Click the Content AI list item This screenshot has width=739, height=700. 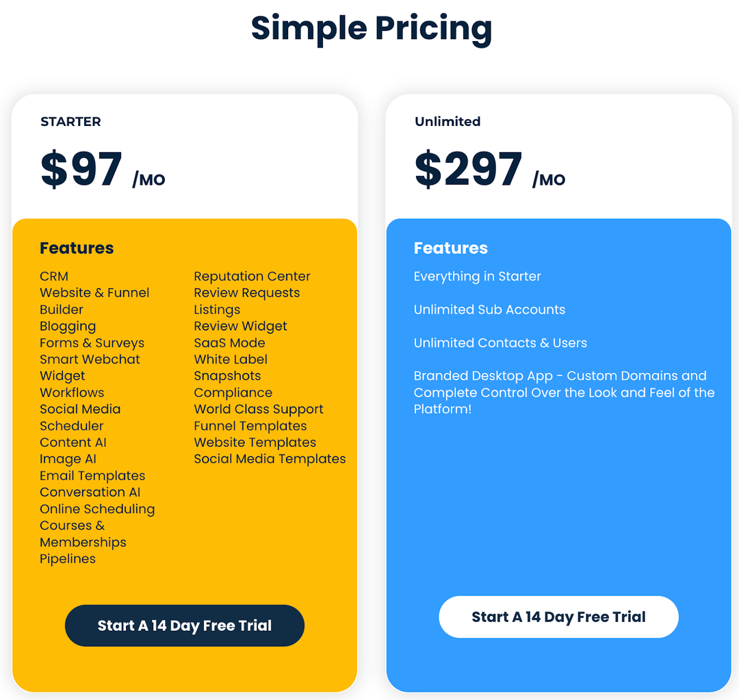tap(73, 442)
